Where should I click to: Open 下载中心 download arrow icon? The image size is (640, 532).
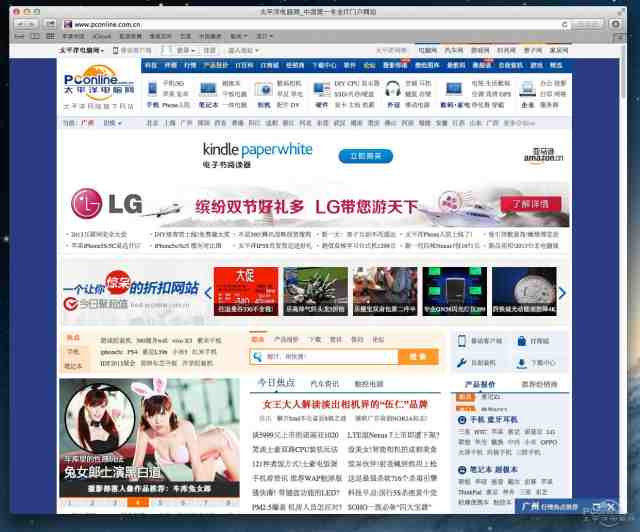[522, 363]
